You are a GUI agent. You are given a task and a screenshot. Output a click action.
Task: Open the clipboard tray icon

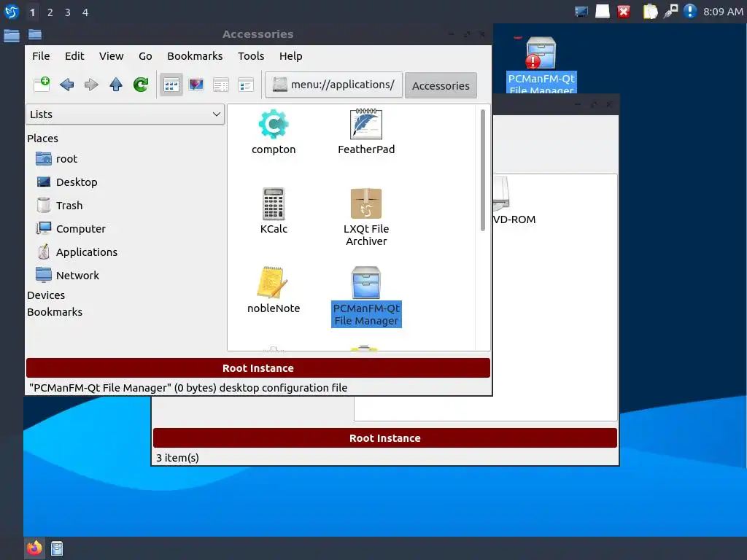point(650,12)
